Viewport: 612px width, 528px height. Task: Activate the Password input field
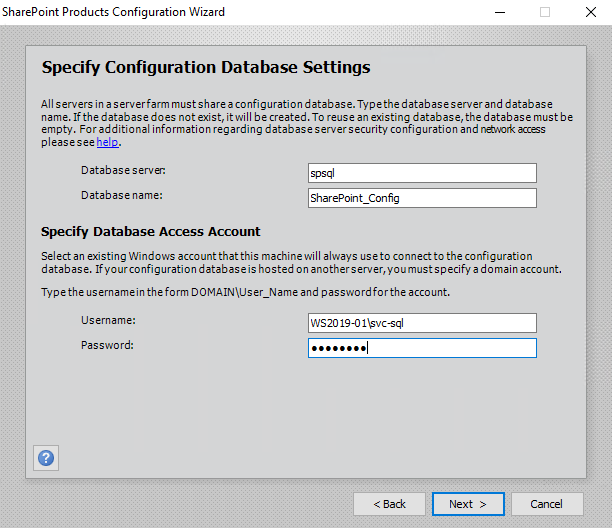[422, 348]
